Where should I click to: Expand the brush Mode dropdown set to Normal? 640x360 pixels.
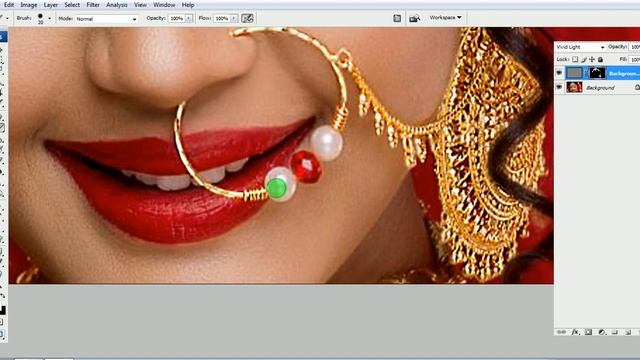click(106, 19)
